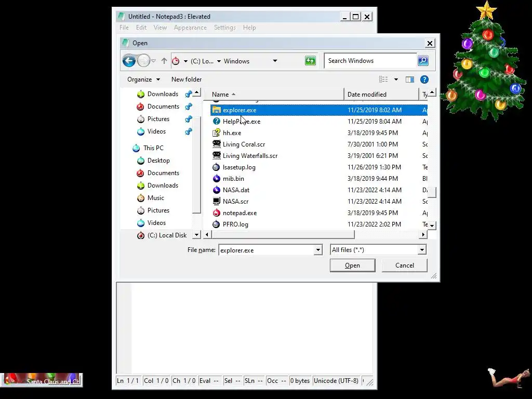
Task: Open the Help question mark icon
Action: [424, 79]
